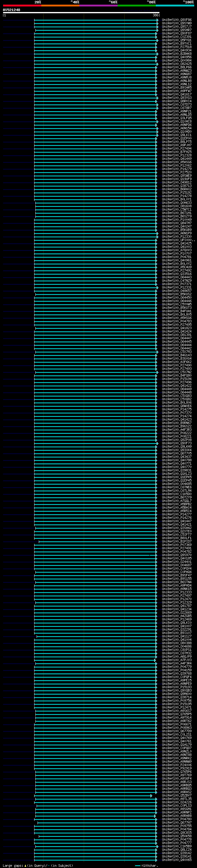Select the UniRef100_P09756 label
This screenshot has width=197, height=868.
pyautogui.click(x=176, y=700)
